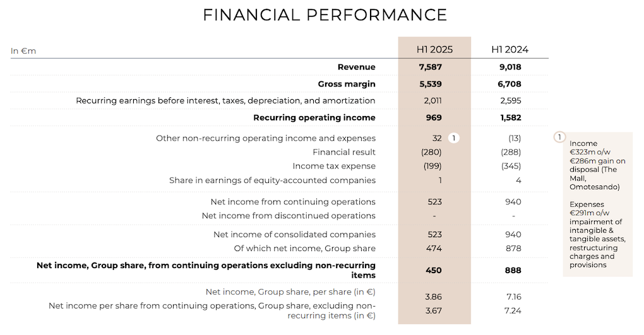Click the Financial Performance title

coord(325,15)
